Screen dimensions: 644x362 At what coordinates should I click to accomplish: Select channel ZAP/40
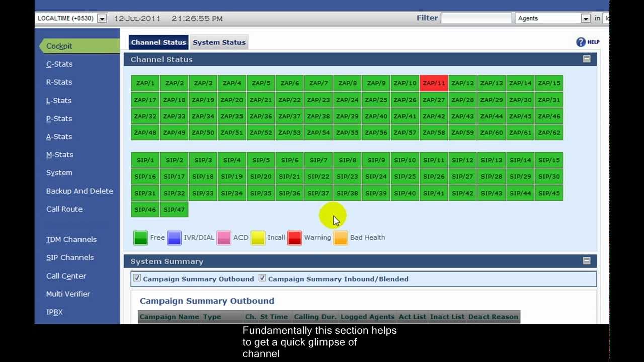(376, 116)
